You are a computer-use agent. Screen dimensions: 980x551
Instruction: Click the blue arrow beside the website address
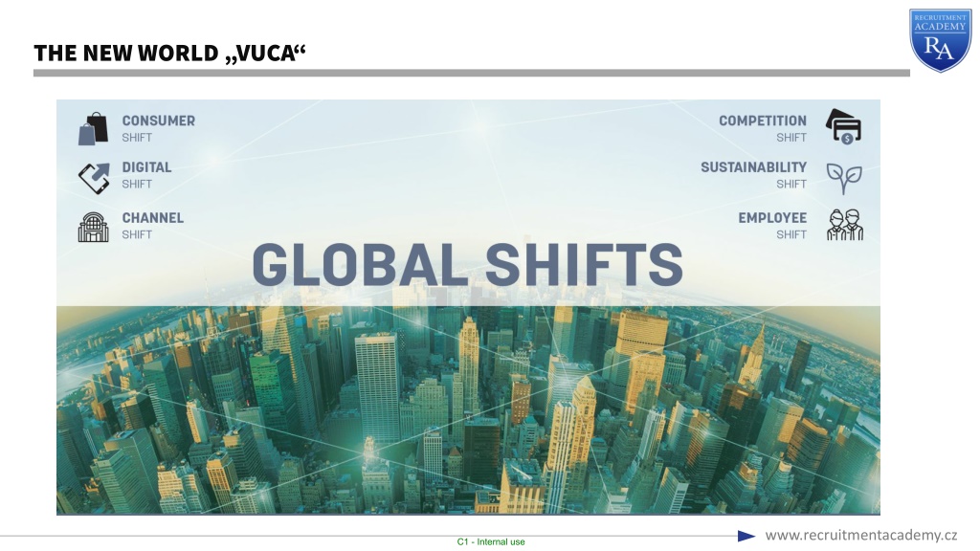click(x=746, y=536)
